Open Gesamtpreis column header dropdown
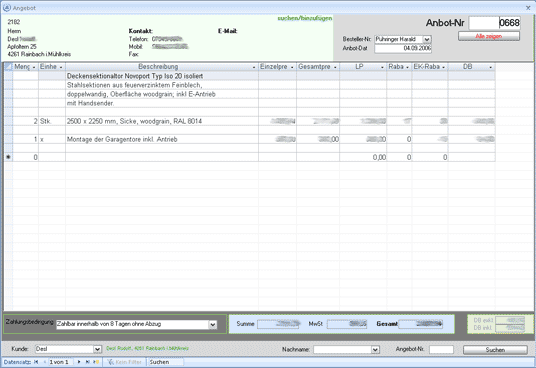536x368 pixels. coord(335,67)
